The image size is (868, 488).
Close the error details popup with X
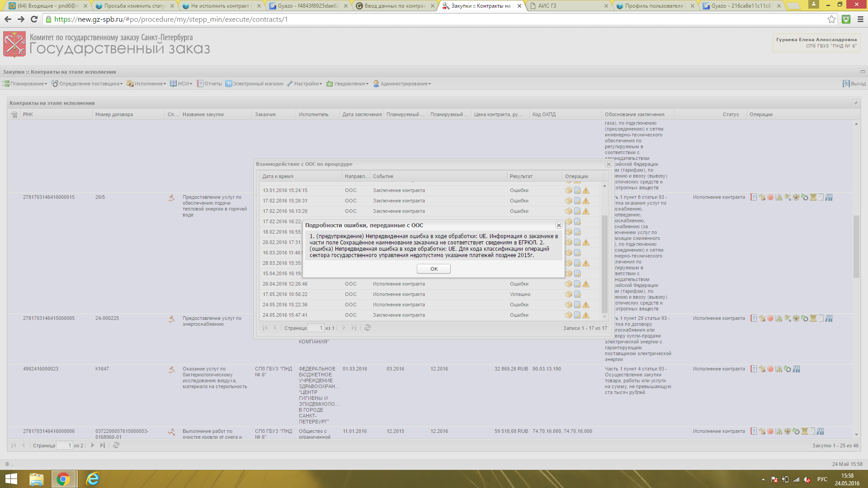[559, 225]
